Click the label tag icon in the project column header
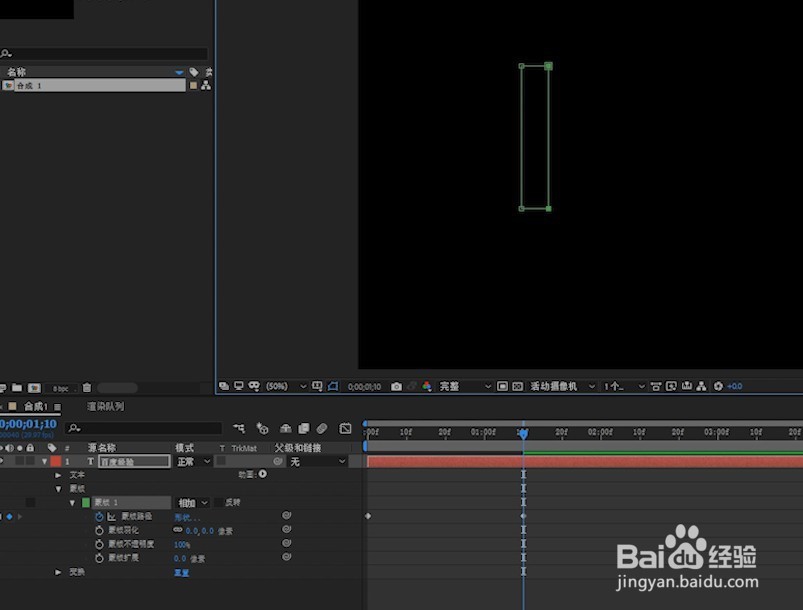This screenshot has width=803, height=610. [194, 72]
